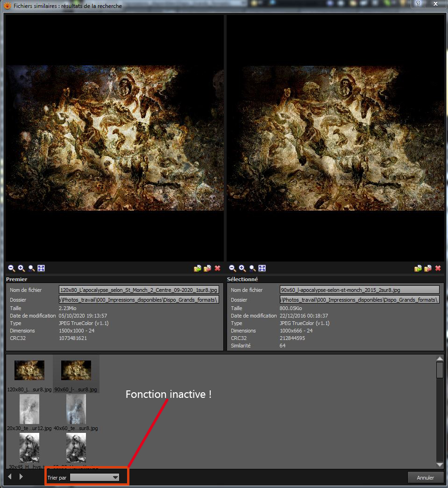This screenshot has height=488, width=448.
Task: Zoom out on the left preview image
Action: (12, 269)
